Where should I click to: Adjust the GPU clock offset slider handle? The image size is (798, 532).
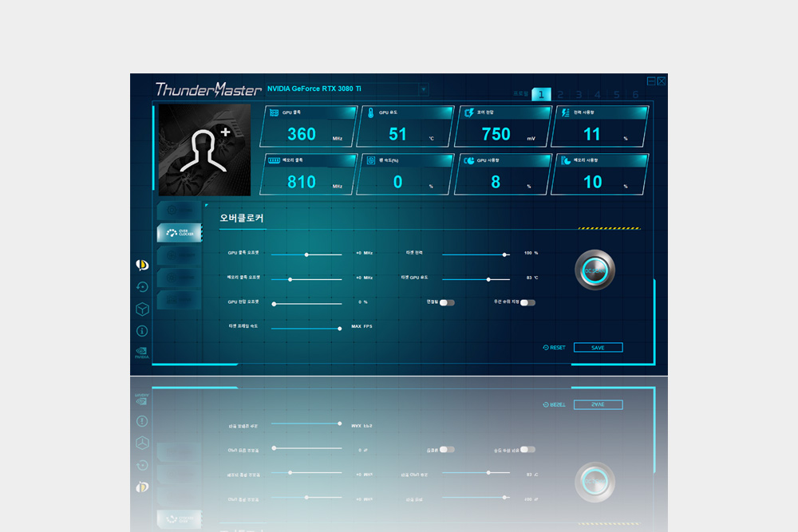tap(306, 254)
